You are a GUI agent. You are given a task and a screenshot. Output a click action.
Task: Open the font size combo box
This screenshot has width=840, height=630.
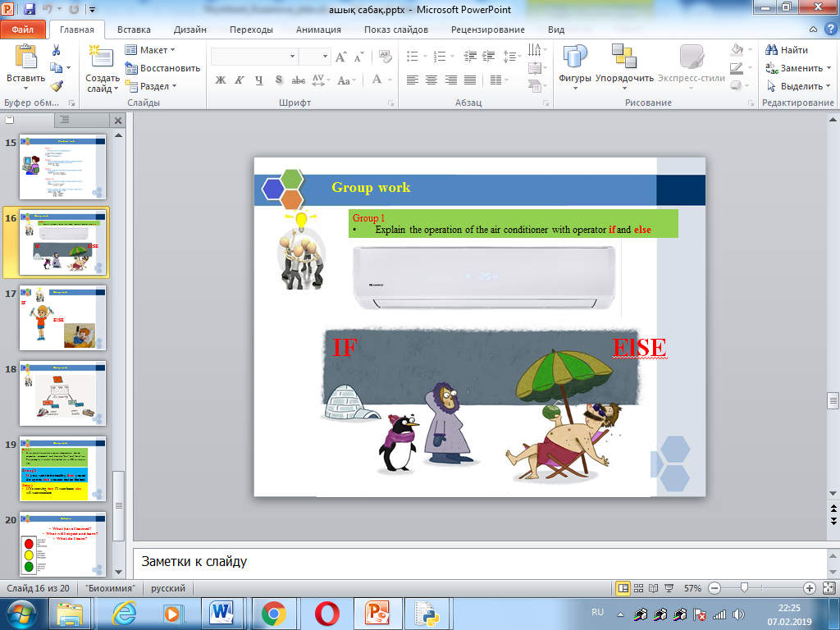pos(314,56)
